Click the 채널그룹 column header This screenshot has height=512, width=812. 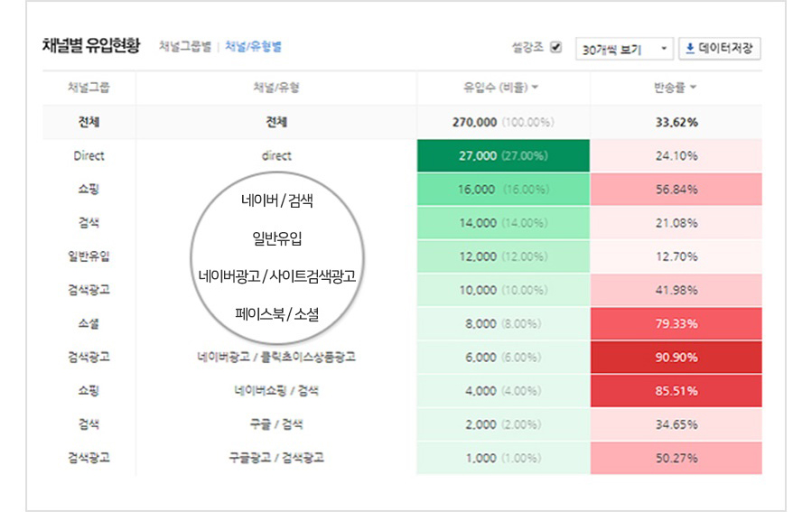[89, 88]
